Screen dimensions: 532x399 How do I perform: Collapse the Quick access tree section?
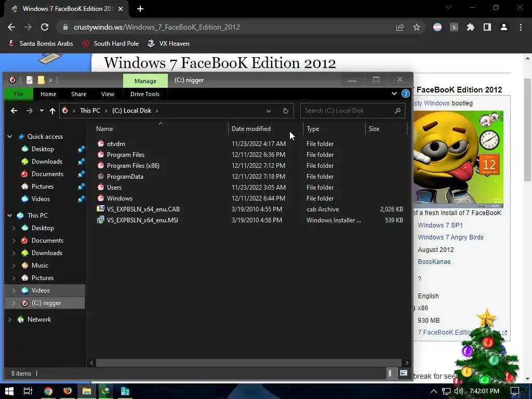coord(10,137)
